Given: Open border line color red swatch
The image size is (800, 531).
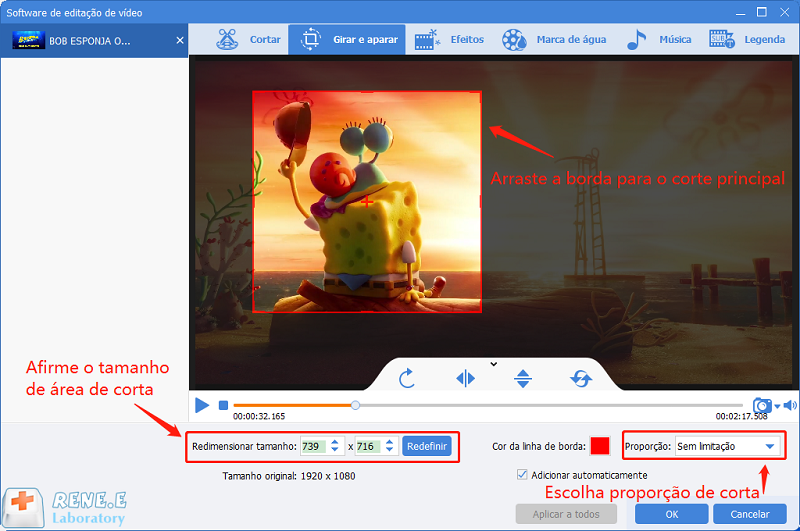Looking at the screenshot, I should (x=599, y=446).
